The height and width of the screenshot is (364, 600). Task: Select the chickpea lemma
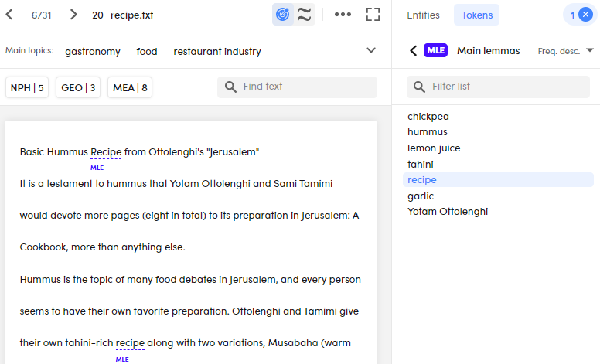click(x=428, y=116)
